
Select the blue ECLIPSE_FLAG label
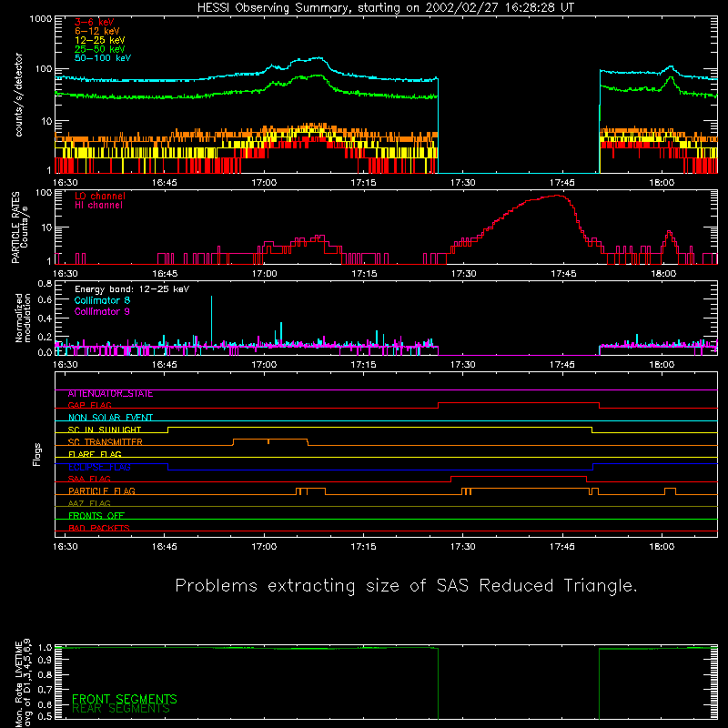[x=99, y=467]
